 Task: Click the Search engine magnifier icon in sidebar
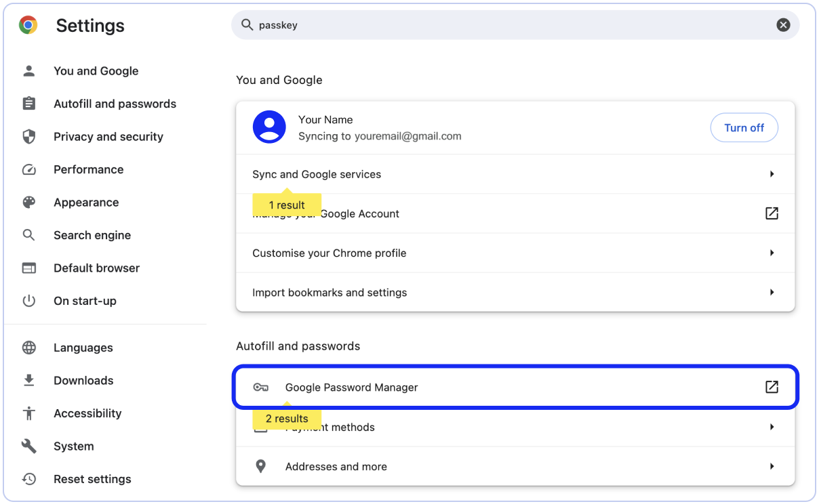[28, 235]
